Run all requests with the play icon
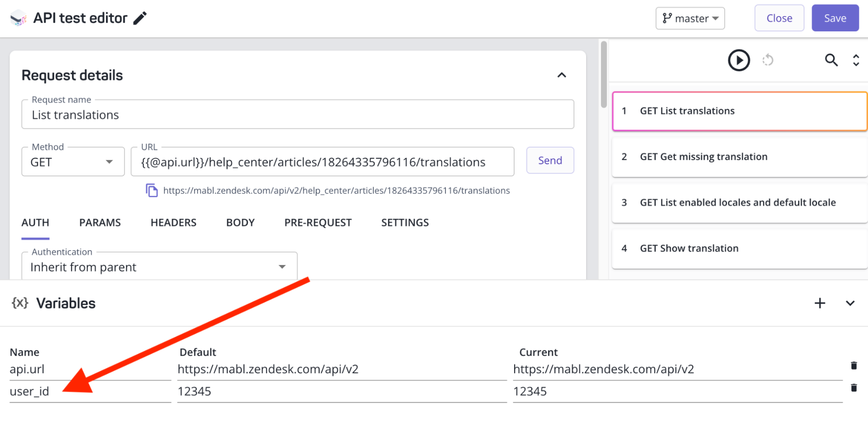This screenshot has width=868, height=431. (739, 60)
